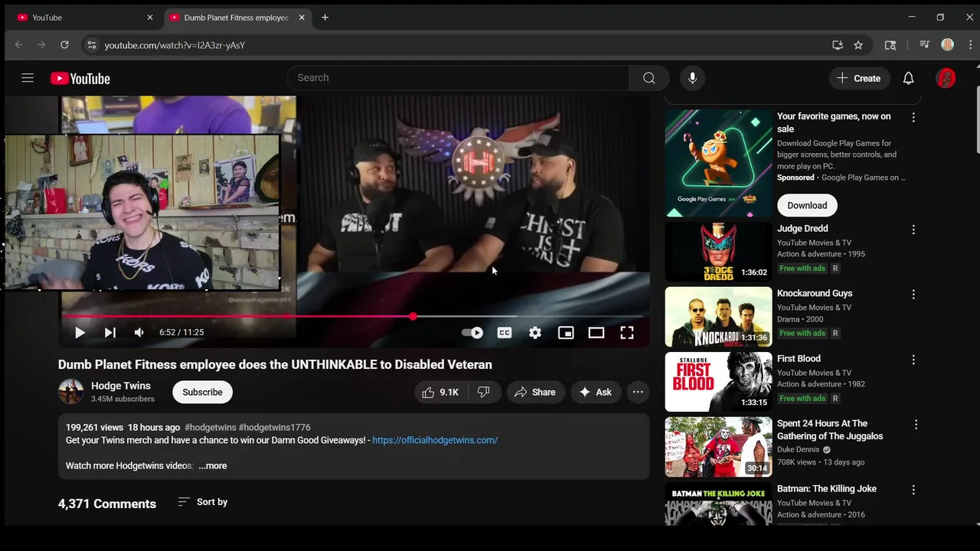The height and width of the screenshot is (551, 980).
Task: Click the #hodgetwins1776 hashtag
Action: [274, 427]
